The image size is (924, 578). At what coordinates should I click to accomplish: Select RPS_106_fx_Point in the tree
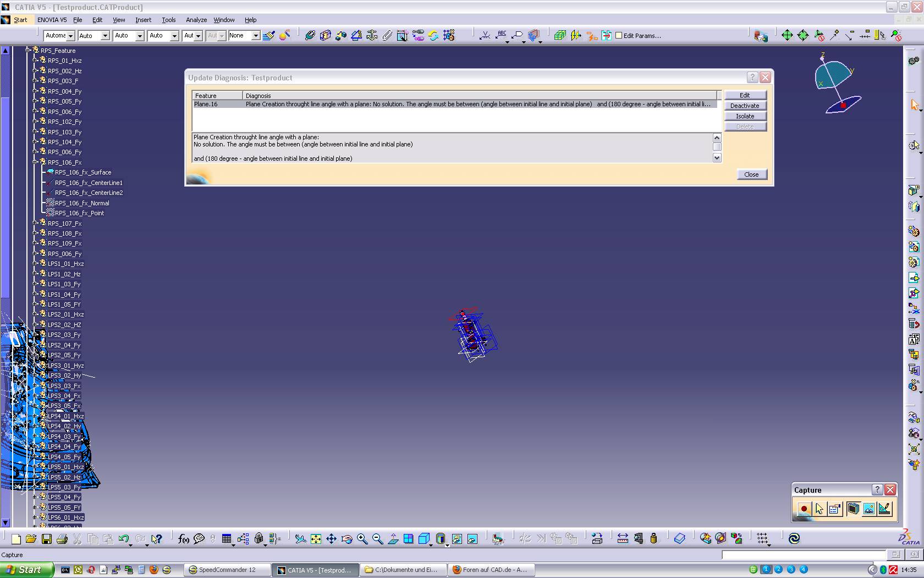(79, 213)
